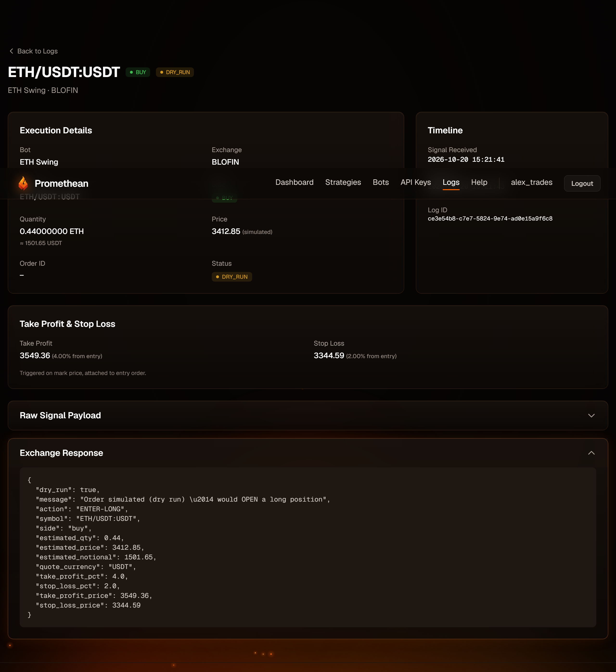Click the DRY_RUN badge next to title
616x672 pixels.
click(x=175, y=72)
